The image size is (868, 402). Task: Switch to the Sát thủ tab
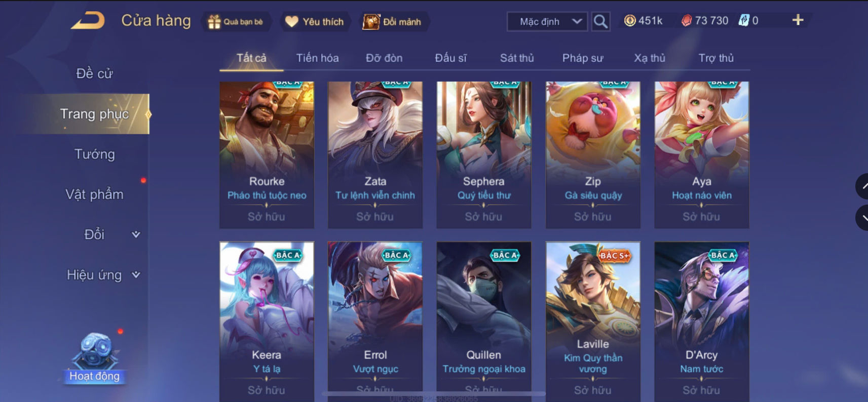coord(517,58)
